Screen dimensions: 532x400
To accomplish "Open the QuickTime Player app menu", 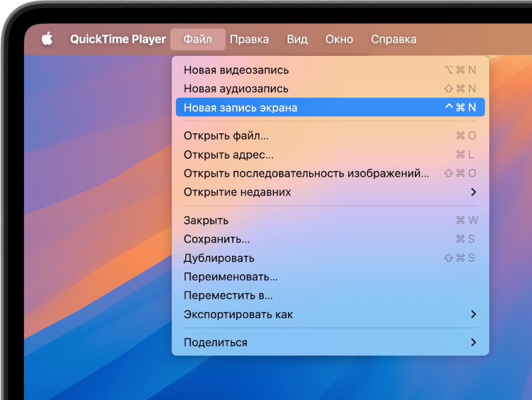I will pyautogui.click(x=118, y=39).
